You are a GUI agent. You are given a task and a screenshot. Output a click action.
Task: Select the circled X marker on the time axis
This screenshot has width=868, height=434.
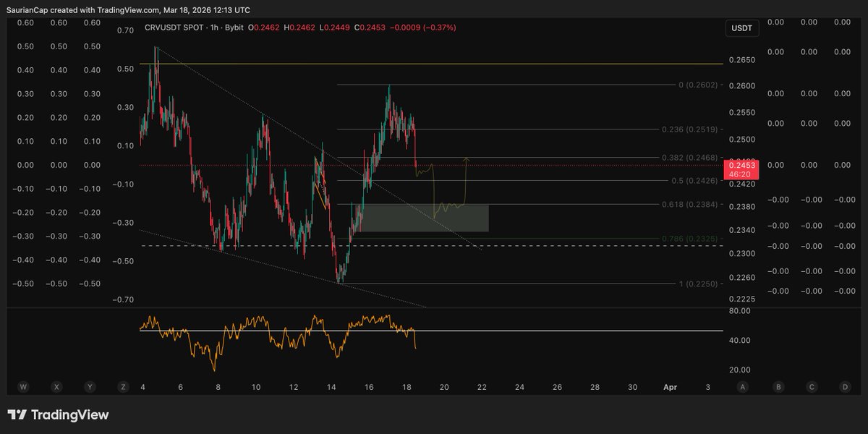tap(56, 387)
